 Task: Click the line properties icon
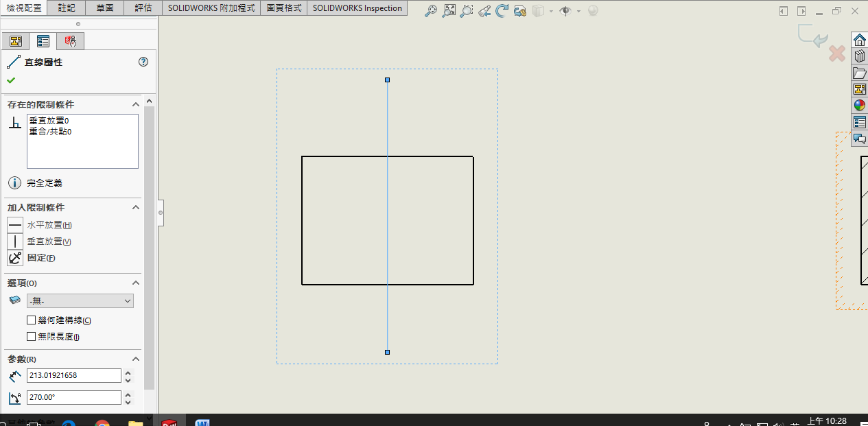point(14,62)
